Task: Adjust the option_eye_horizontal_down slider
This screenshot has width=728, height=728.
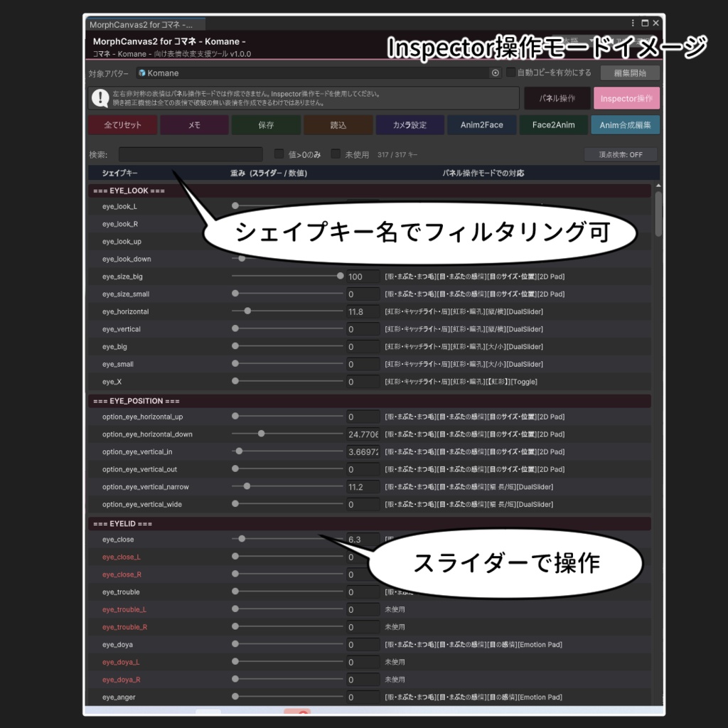Action: (287, 434)
